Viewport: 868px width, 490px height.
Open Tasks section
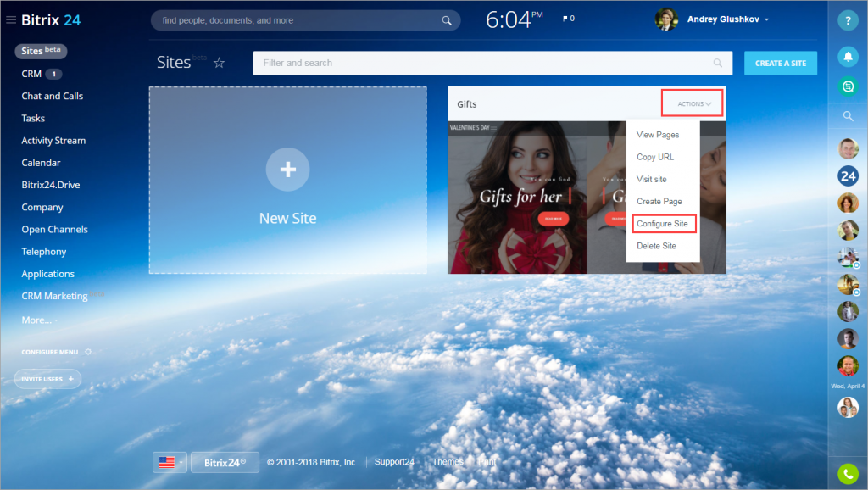(33, 118)
